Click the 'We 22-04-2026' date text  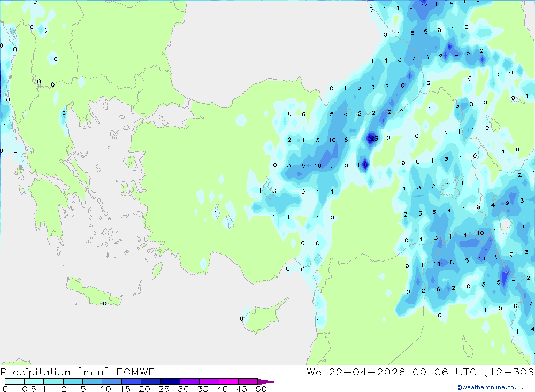[x=356, y=372]
